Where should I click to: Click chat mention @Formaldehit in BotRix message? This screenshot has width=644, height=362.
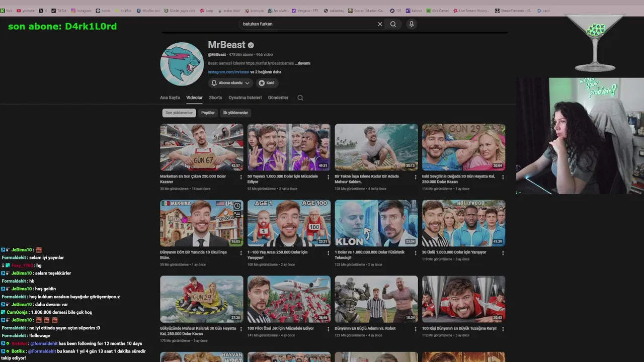tap(42, 351)
